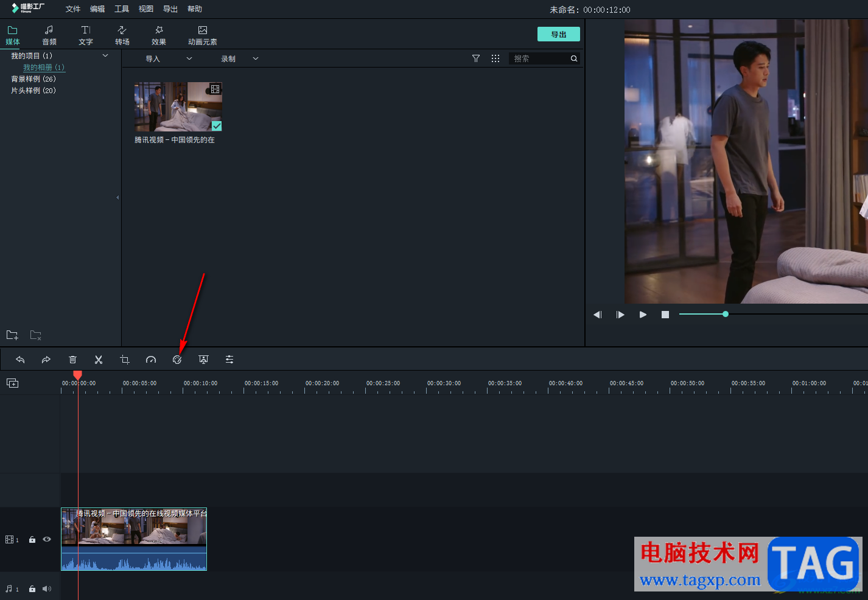The width and height of the screenshot is (868, 600).
Task: Collapse the left media panel arrow
Action: [117, 197]
